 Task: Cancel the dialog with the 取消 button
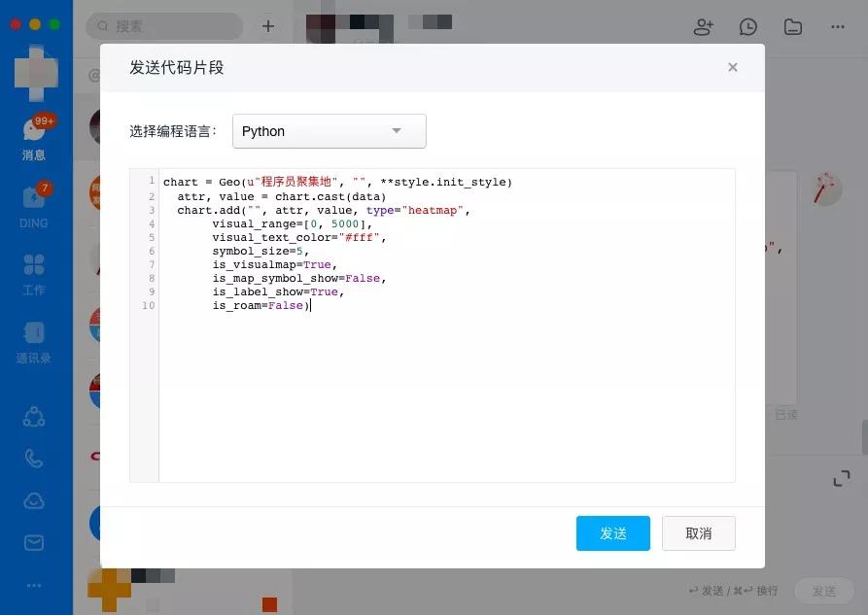[x=698, y=532]
